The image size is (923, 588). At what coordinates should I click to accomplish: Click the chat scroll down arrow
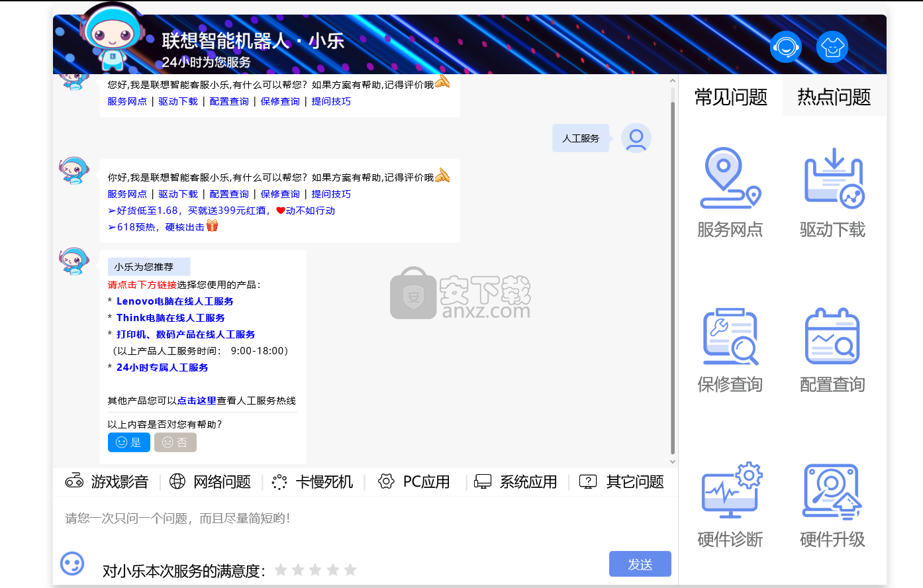click(673, 462)
